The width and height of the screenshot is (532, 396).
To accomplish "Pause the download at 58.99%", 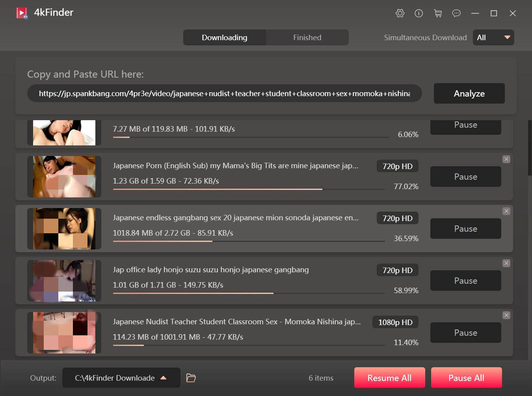I will pyautogui.click(x=465, y=281).
